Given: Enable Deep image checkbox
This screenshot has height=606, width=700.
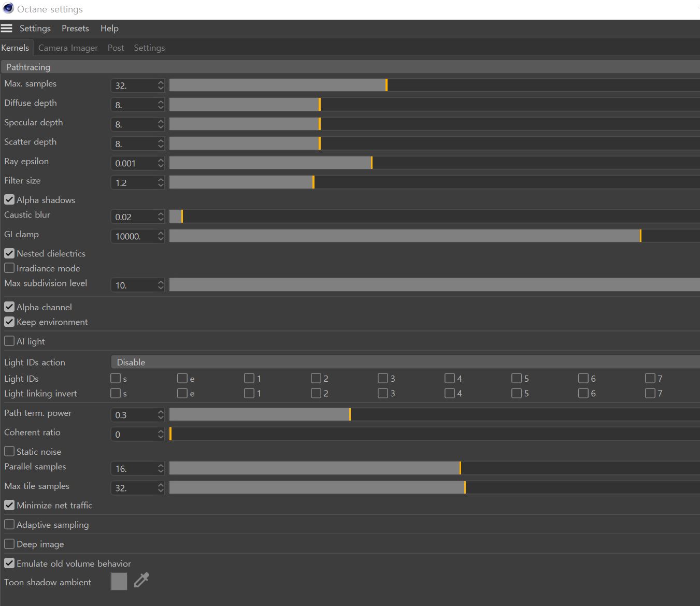Looking at the screenshot, I should coord(9,544).
